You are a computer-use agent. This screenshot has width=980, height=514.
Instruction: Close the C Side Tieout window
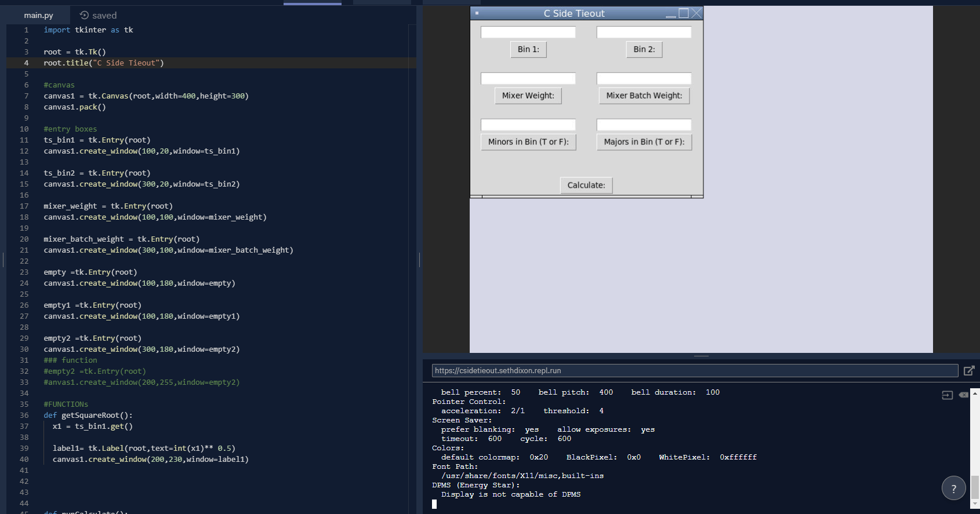click(696, 13)
